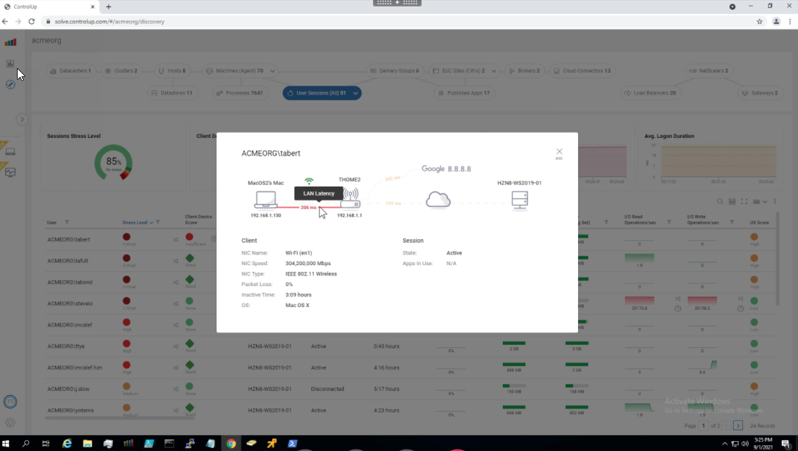This screenshot has height=451, width=798.
Task: Click the THOME2 router icon
Action: point(350,199)
